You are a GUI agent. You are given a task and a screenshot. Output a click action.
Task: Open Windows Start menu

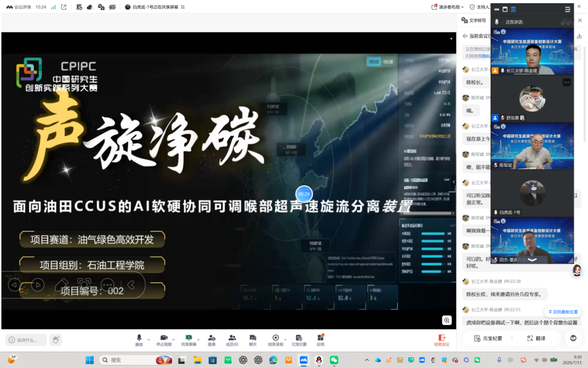pos(90,360)
